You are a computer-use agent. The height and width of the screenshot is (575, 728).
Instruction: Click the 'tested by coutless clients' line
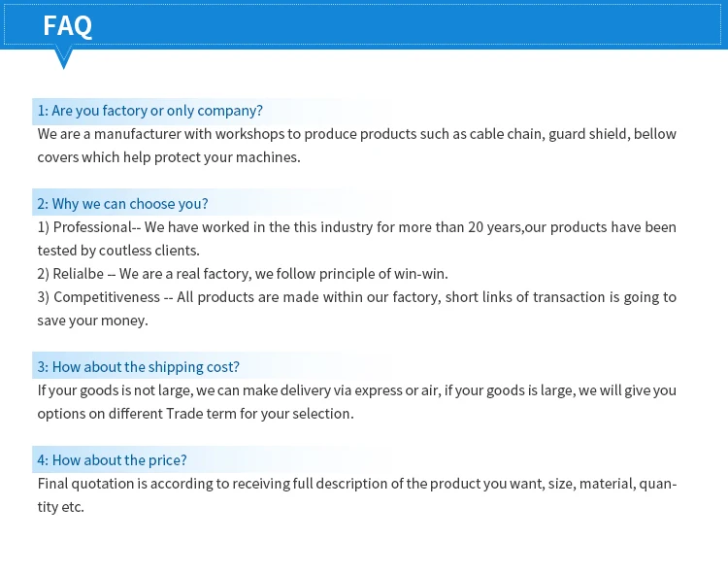pos(118,251)
